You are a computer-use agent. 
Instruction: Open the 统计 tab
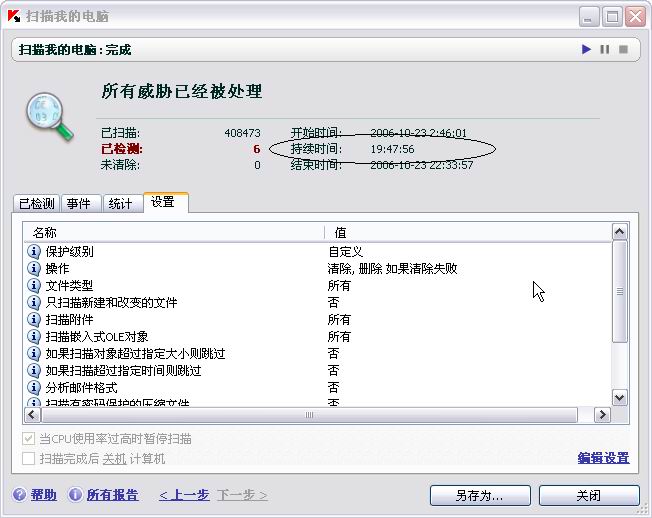coord(123,204)
